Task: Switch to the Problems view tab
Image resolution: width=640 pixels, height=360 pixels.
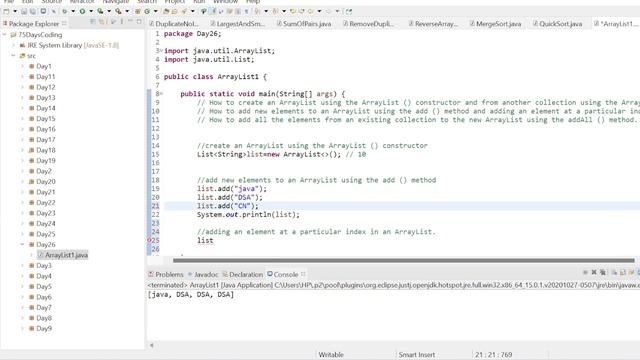Action: (x=166, y=274)
